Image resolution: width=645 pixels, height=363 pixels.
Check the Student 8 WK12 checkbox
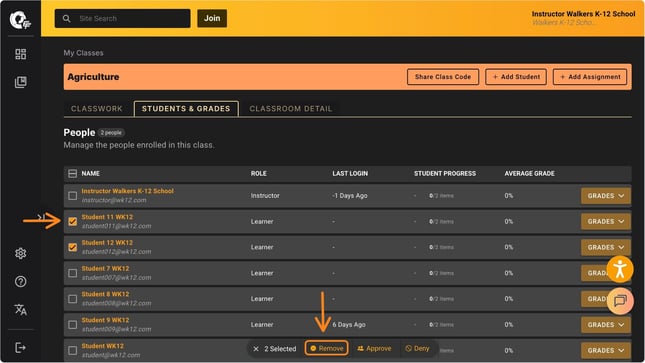click(x=72, y=299)
